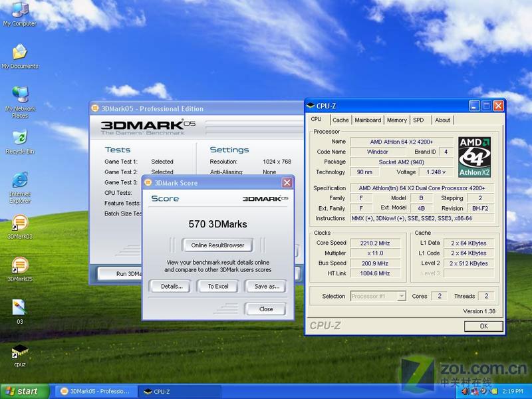Click the Cores value field
Screen dimensions: 532x399
440,296
